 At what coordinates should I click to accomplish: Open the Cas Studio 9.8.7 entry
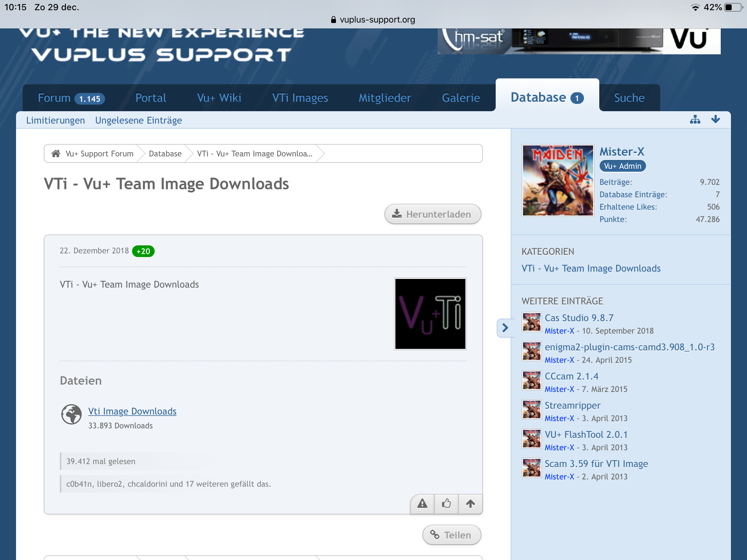[x=579, y=318]
